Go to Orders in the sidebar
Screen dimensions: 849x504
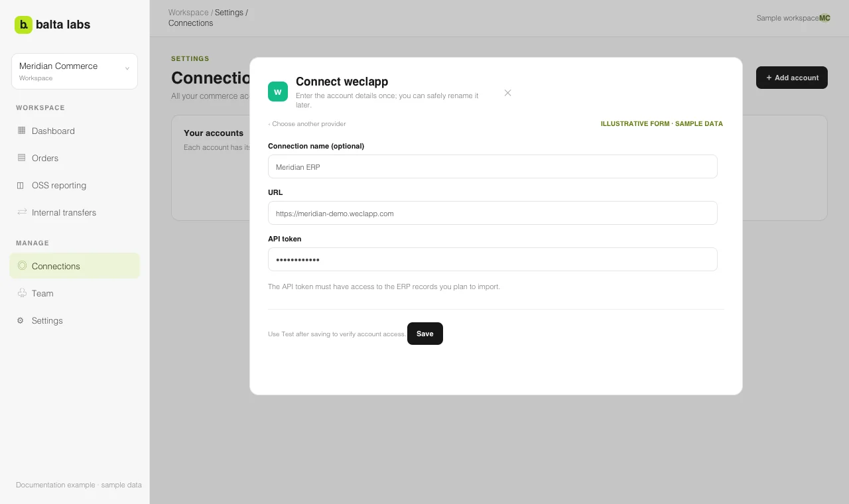[74, 158]
